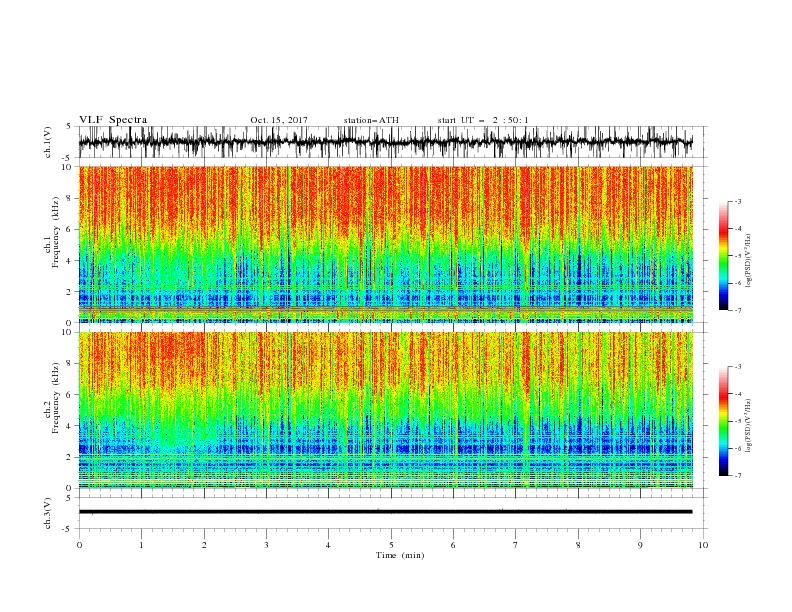Click the '-7' label on lower color bar
792x612 pixels.
point(737,476)
